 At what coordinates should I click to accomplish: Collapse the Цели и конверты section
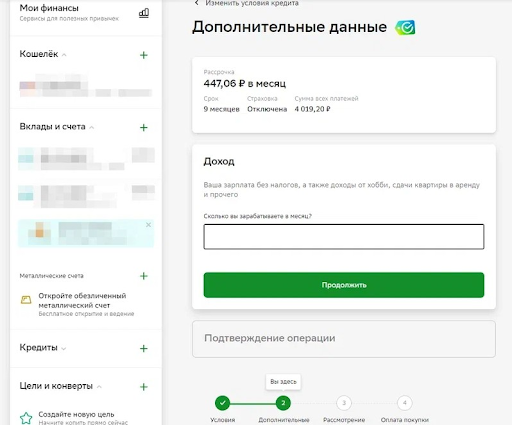click(99, 387)
